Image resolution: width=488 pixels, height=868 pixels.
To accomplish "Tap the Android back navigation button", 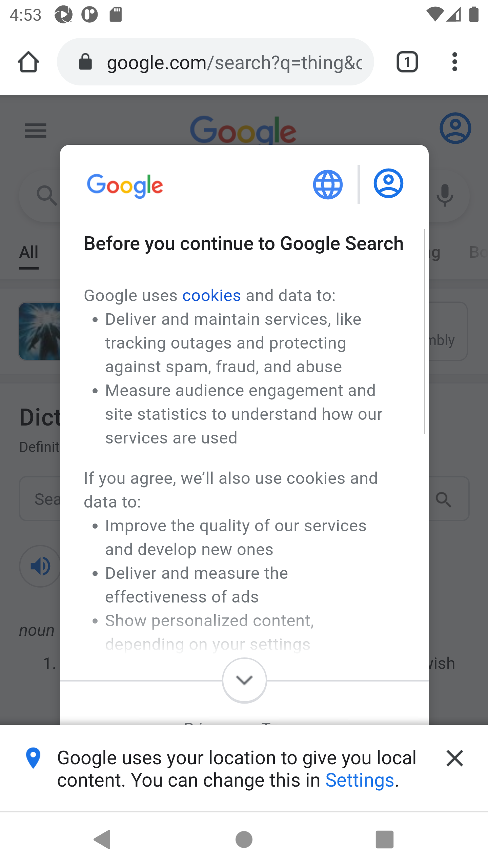I will (102, 840).
